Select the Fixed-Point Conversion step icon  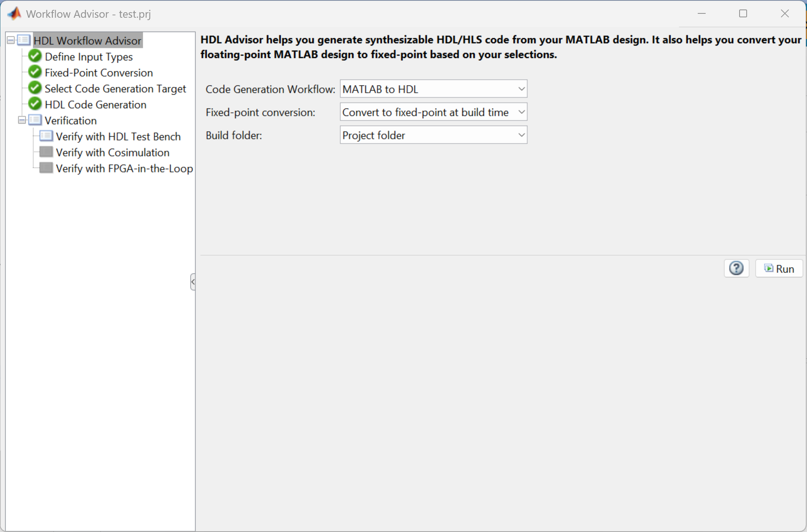pos(34,71)
